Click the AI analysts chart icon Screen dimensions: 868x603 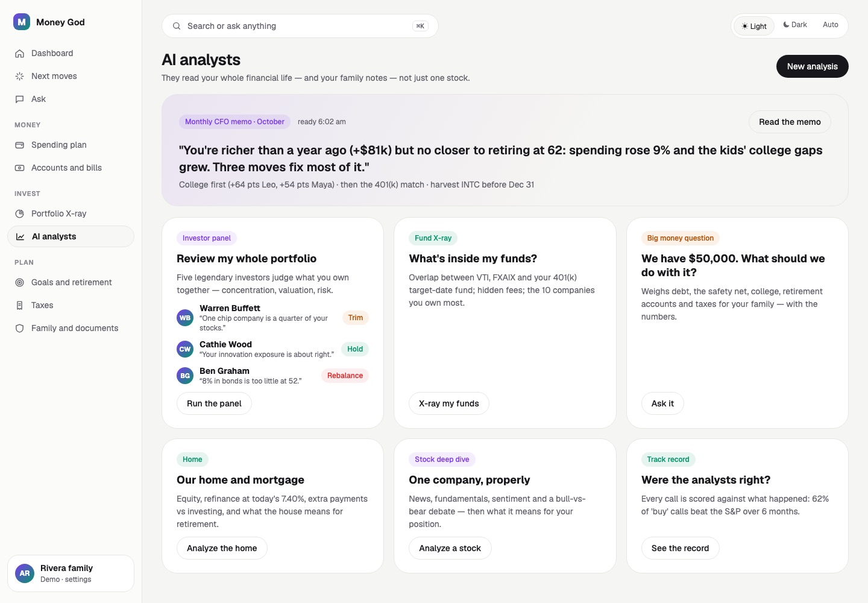[x=20, y=237]
